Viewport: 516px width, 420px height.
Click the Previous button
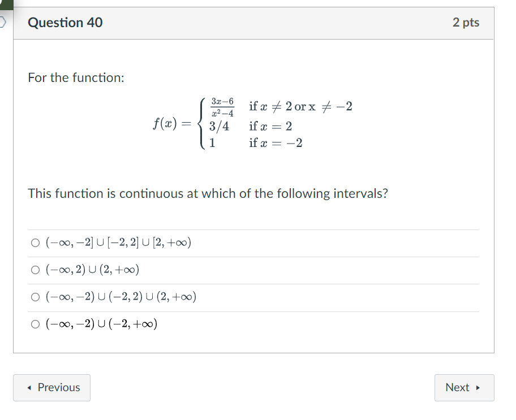pos(51,388)
